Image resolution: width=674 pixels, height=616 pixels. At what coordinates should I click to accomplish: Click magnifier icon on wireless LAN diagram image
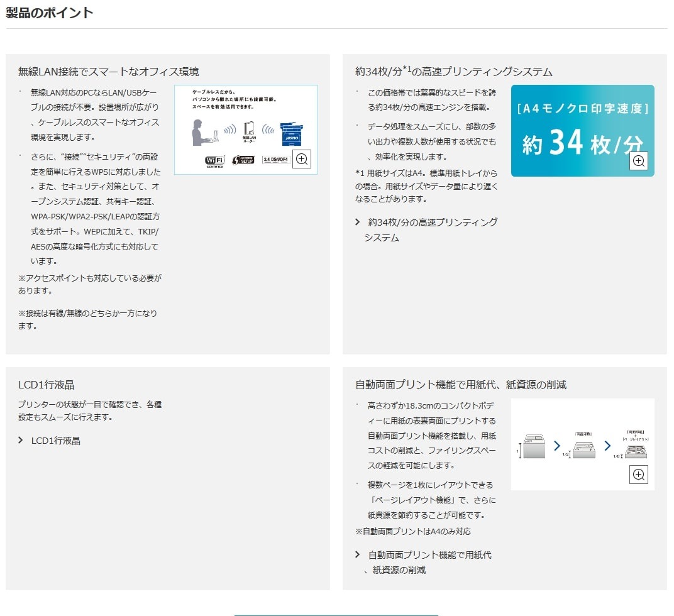[x=302, y=159]
